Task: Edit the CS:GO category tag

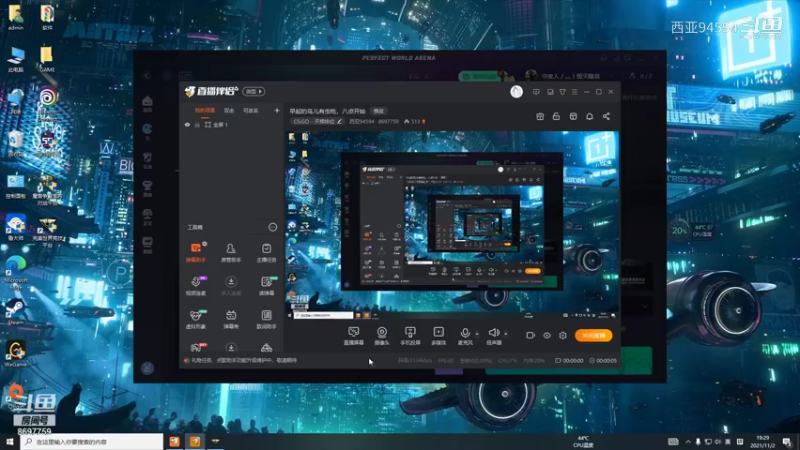Action: pyautogui.click(x=317, y=121)
